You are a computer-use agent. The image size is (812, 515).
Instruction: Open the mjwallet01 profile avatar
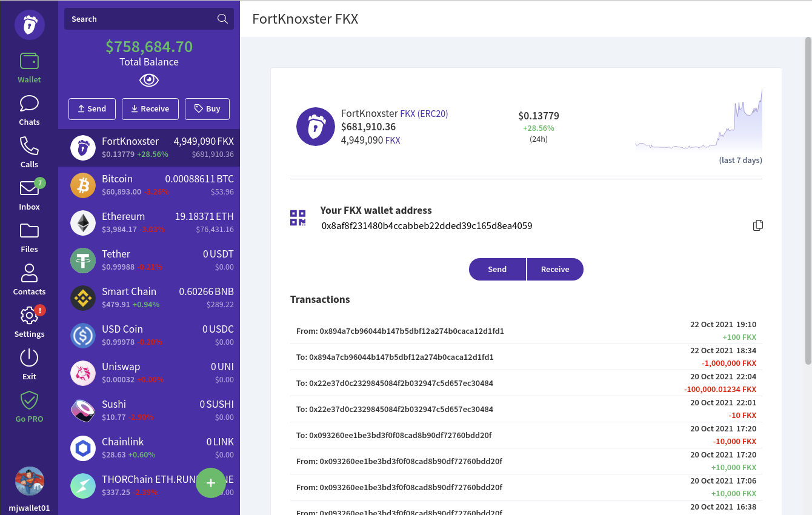[30, 481]
